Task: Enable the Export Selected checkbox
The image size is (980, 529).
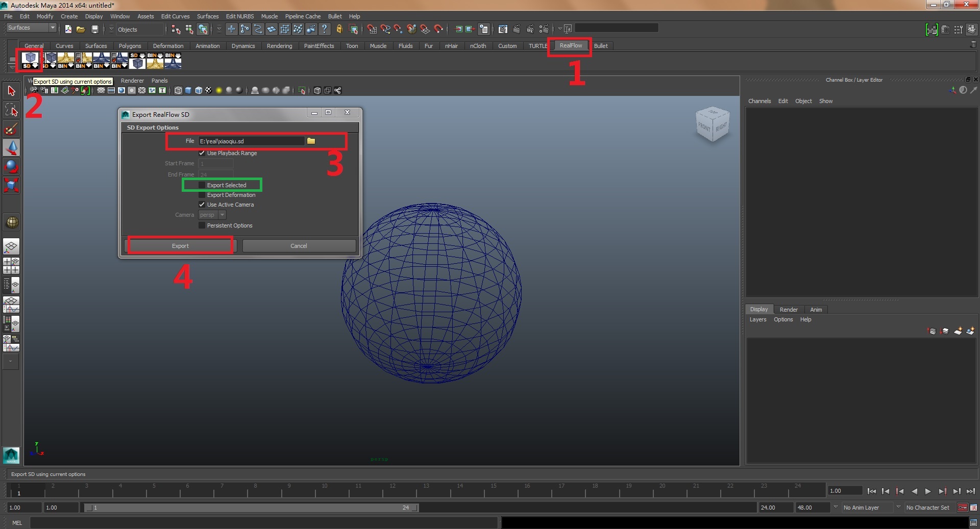Action: pos(202,185)
